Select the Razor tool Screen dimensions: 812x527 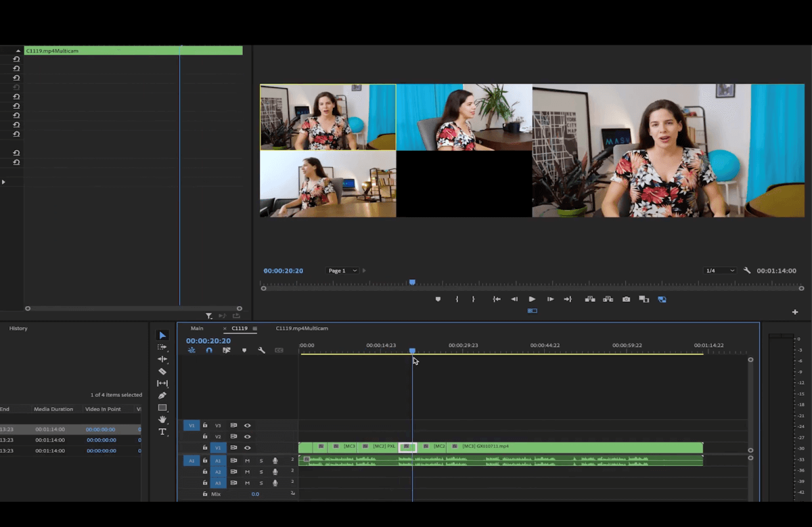[162, 371]
